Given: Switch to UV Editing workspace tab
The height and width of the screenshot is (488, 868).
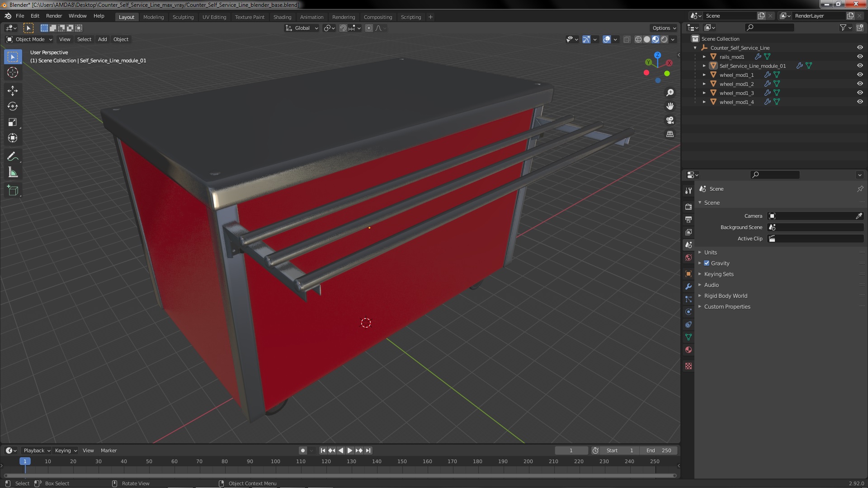Looking at the screenshot, I should tap(214, 17).
